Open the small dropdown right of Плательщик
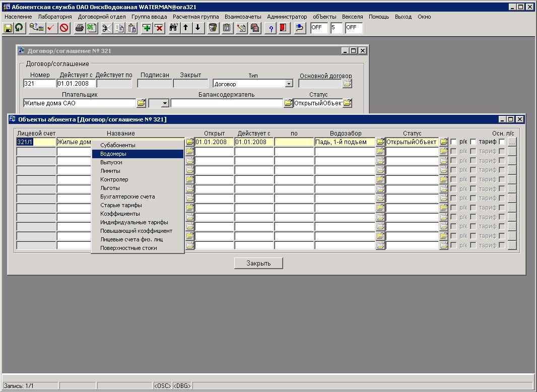This screenshot has width=537, height=392. [x=165, y=103]
